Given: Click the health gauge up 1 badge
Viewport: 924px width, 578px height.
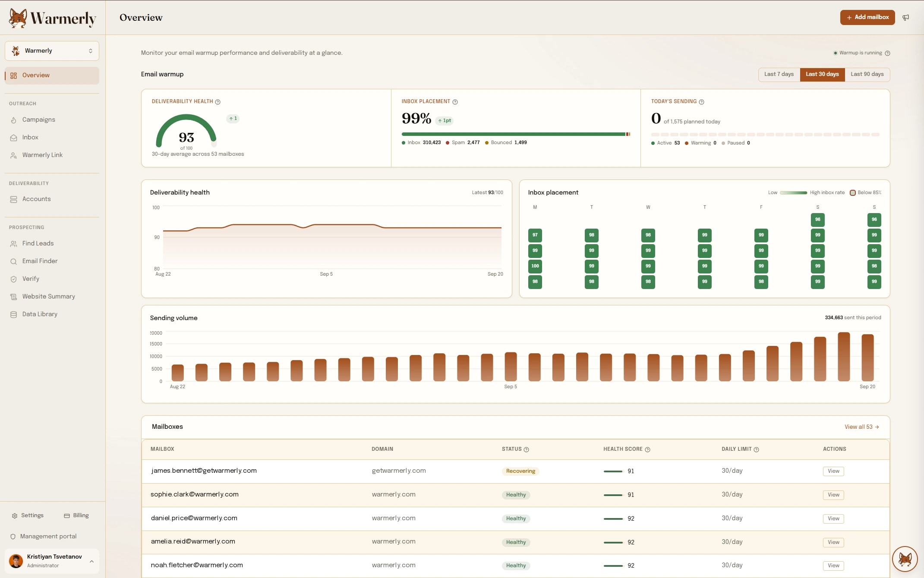Looking at the screenshot, I should (x=233, y=119).
